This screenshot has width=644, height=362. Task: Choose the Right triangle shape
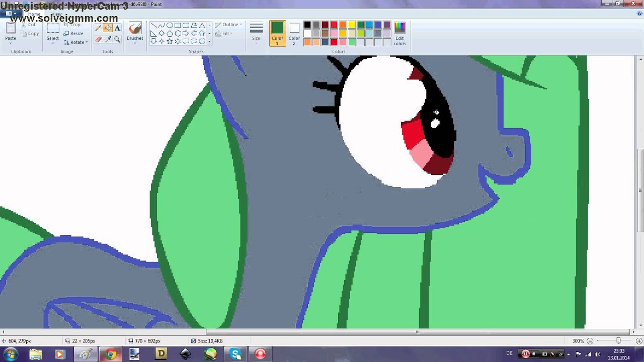pos(153,33)
